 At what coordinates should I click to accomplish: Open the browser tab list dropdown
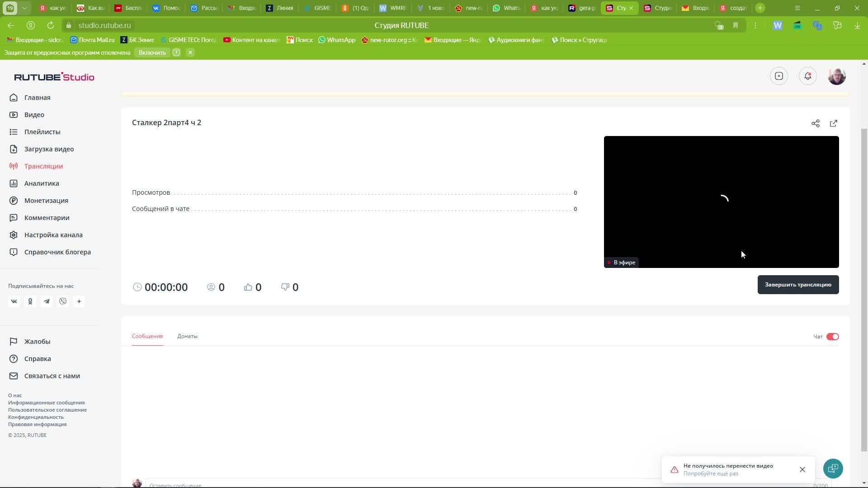point(25,8)
